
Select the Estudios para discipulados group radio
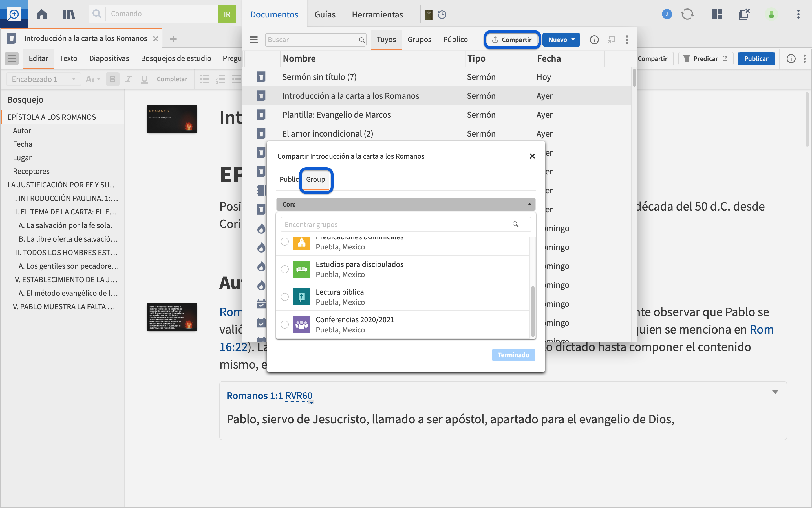click(x=284, y=269)
